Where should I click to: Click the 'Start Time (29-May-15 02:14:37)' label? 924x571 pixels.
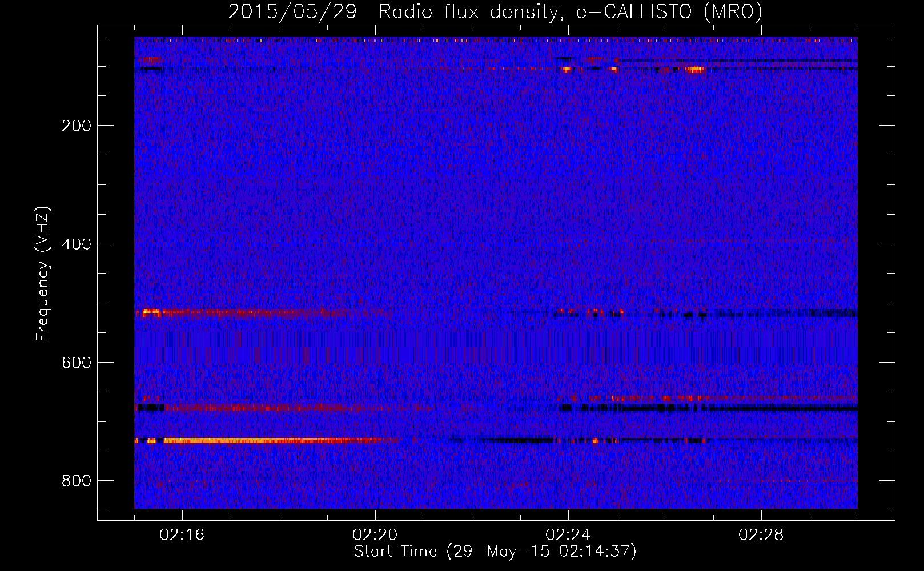coord(495,552)
